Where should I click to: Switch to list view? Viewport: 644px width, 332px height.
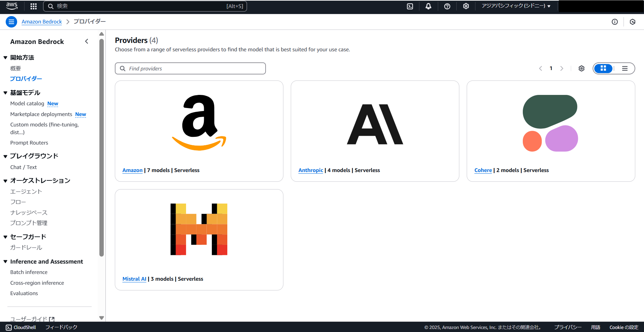(625, 68)
